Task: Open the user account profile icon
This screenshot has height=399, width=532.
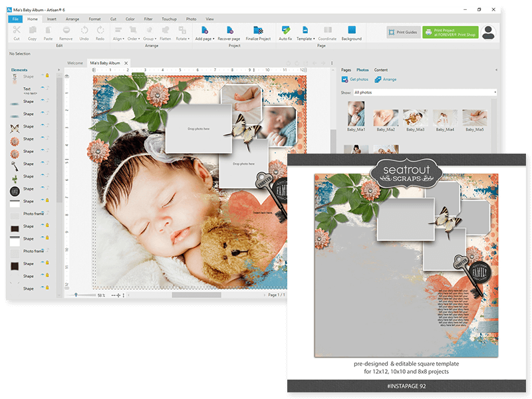Action: pyautogui.click(x=488, y=32)
